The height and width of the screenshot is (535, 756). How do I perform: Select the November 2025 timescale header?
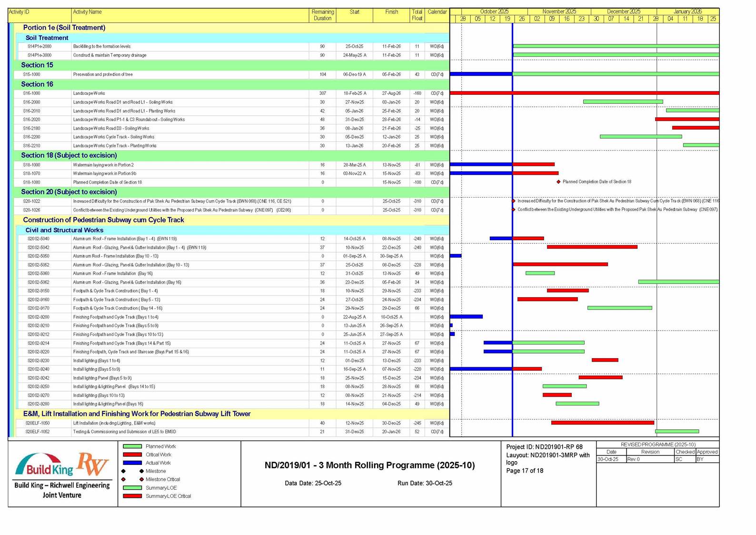click(x=559, y=11)
